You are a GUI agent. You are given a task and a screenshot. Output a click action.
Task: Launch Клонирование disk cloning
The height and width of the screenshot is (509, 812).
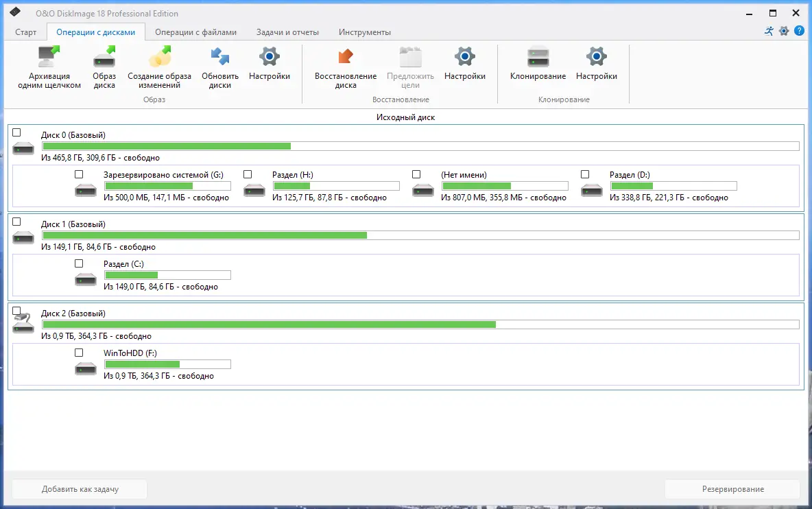(x=538, y=64)
